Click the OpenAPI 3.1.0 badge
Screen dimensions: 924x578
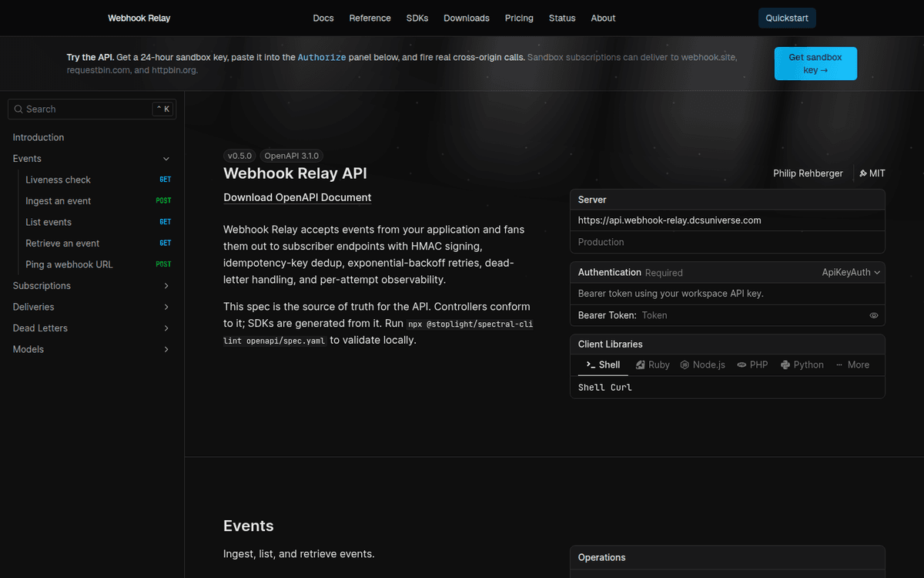tap(291, 156)
